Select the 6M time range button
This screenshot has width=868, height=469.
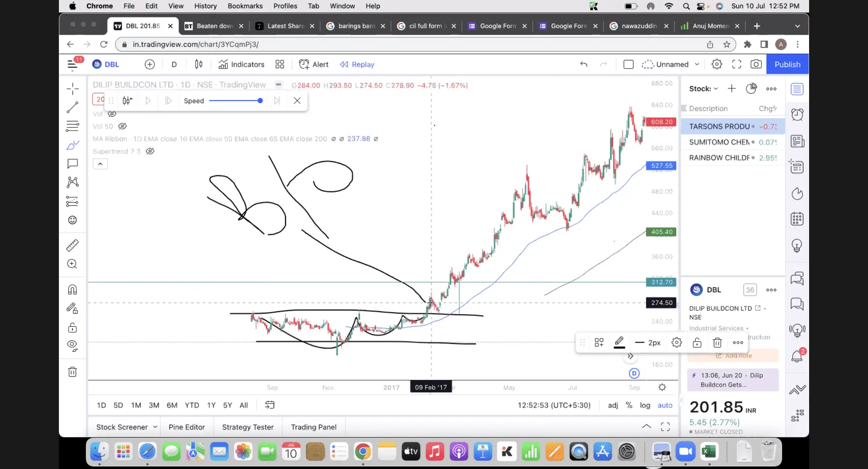172,405
